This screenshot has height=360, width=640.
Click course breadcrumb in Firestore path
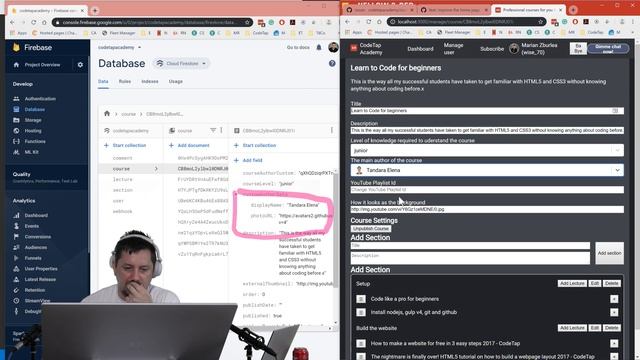[x=128, y=114]
